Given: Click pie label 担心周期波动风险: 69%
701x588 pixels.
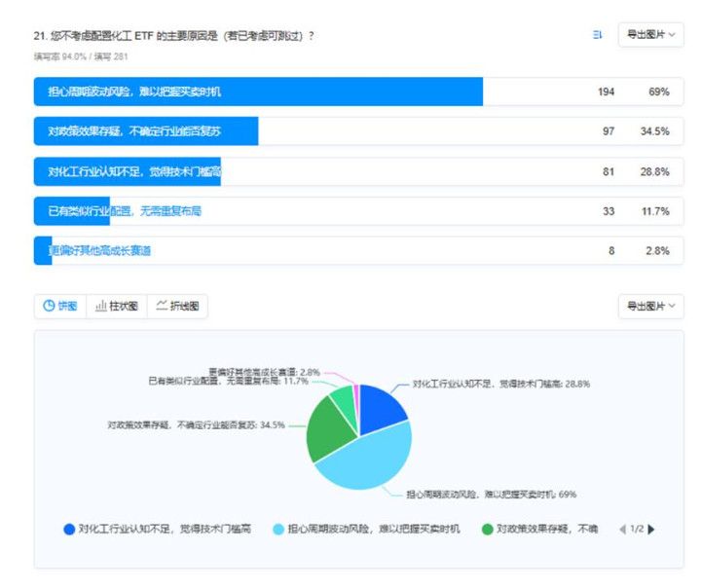Looking at the screenshot, I should [x=492, y=495].
